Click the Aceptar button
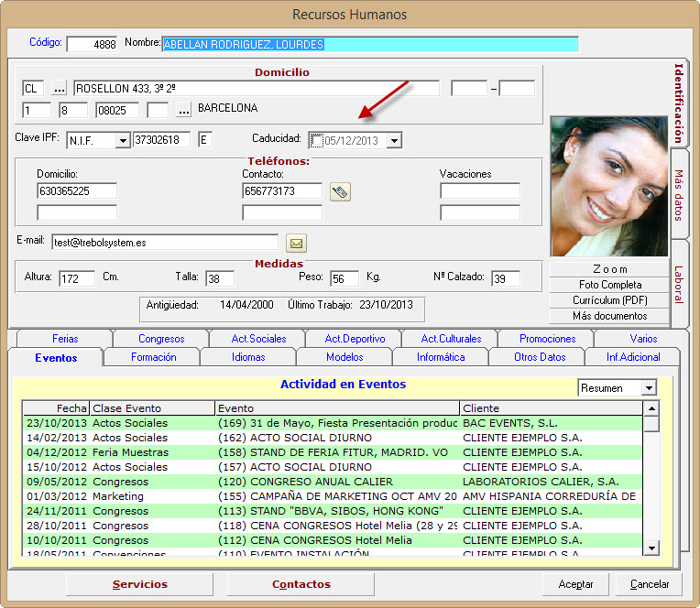Screen dimensions: 700x608 [x=575, y=584]
